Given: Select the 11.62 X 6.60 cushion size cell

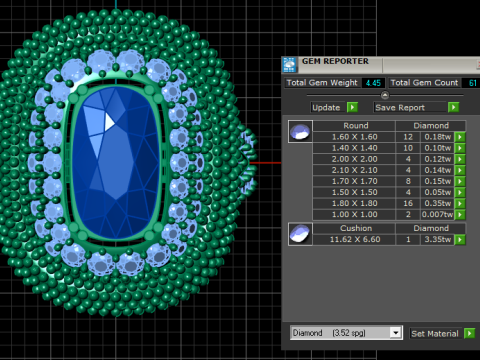Looking at the screenshot, I should 354,239.
